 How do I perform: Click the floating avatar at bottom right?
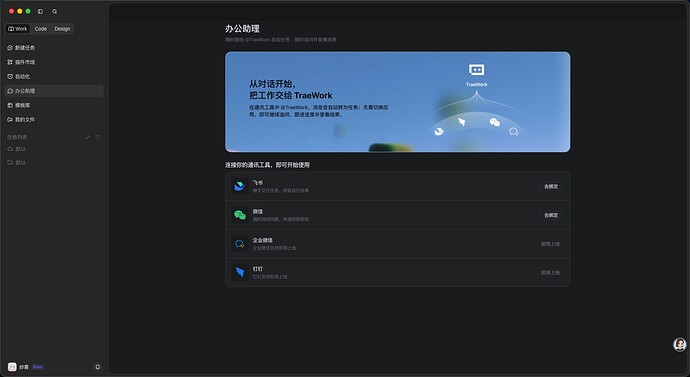680,344
